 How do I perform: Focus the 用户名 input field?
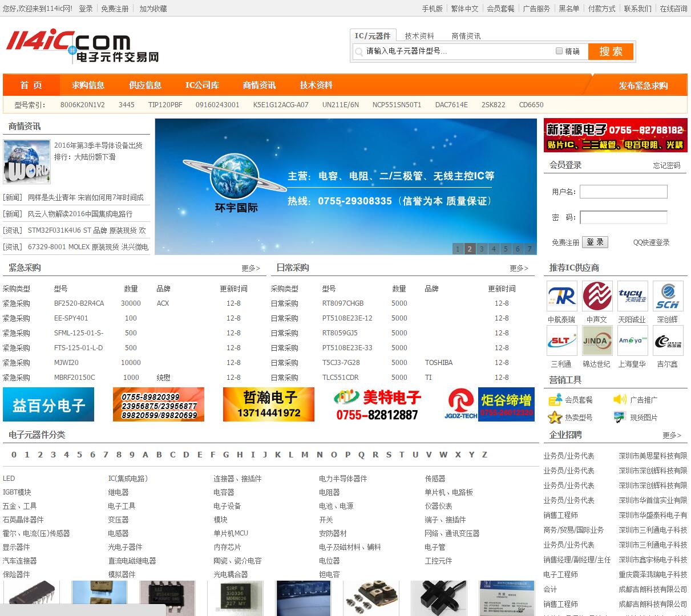coord(624,192)
